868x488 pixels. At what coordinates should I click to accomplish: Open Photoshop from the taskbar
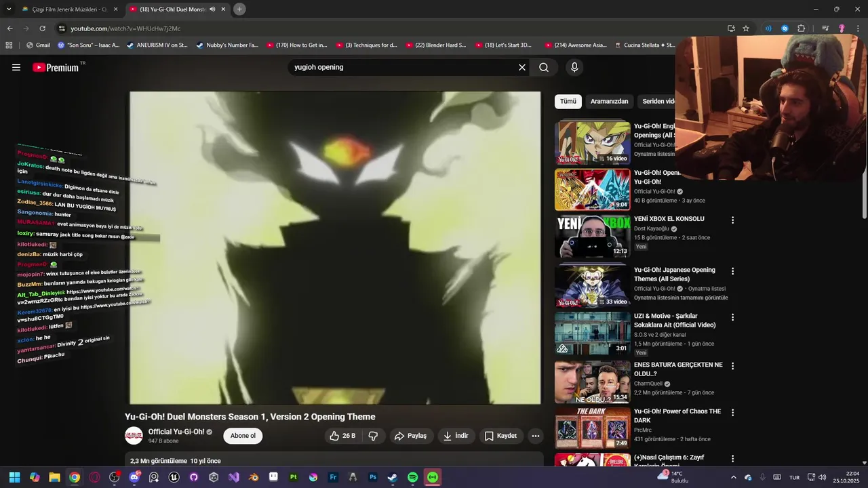coord(372,477)
